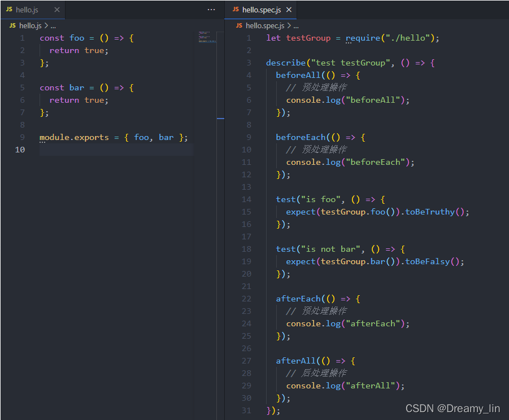Click 'return true;' on line 2 of hello.js
Viewport: 509px width, 420px height.
point(79,51)
